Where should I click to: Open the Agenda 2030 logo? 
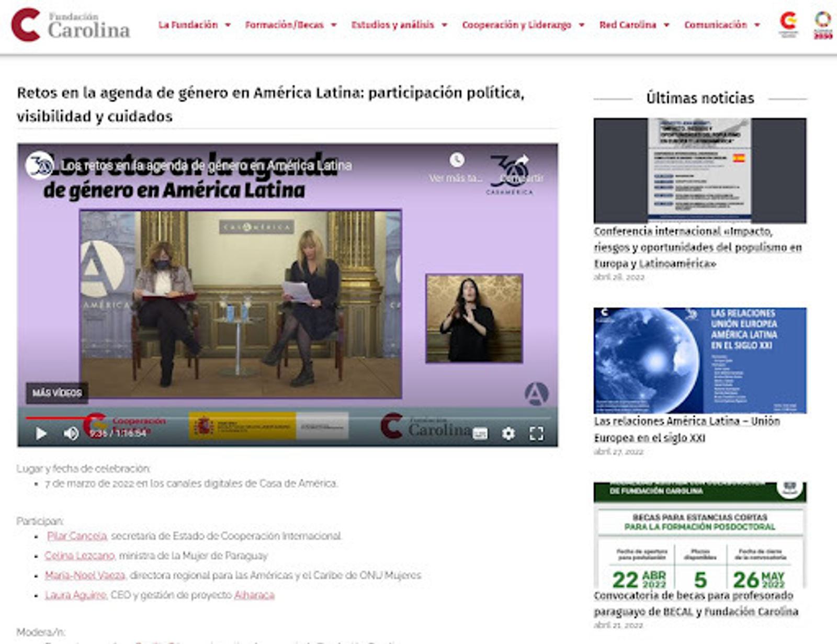[822, 25]
